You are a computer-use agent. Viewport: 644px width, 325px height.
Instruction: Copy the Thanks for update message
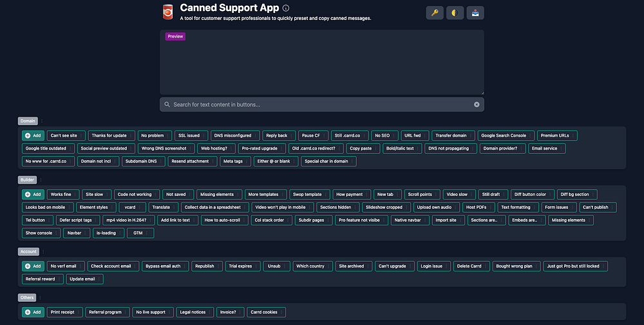pyautogui.click(x=111, y=135)
